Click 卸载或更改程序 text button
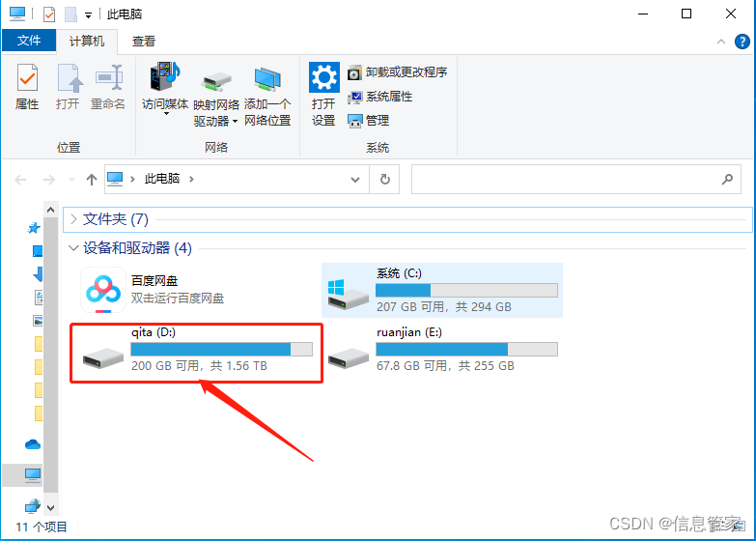Viewport: 756px width, 541px height. pyautogui.click(x=406, y=72)
